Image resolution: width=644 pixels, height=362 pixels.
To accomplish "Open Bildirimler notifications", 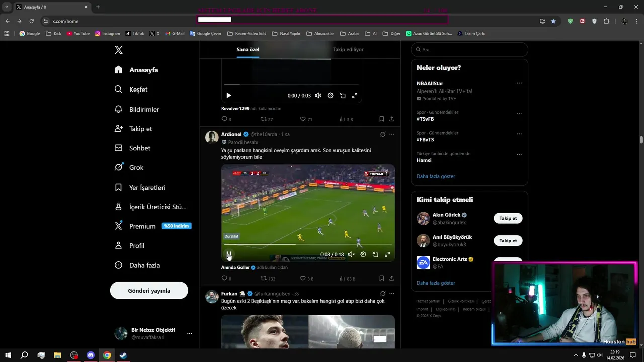I will tap(137, 109).
